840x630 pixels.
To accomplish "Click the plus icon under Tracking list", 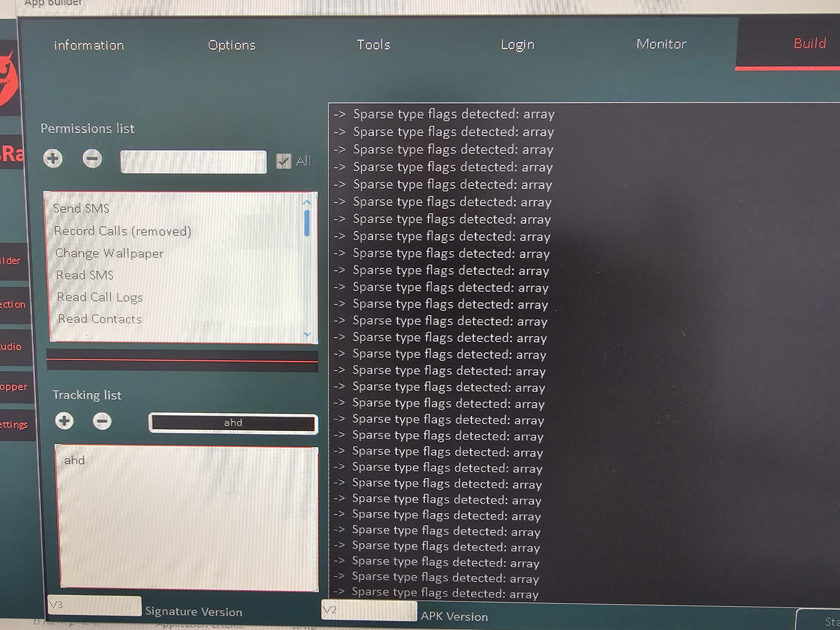I will click(64, 421).
